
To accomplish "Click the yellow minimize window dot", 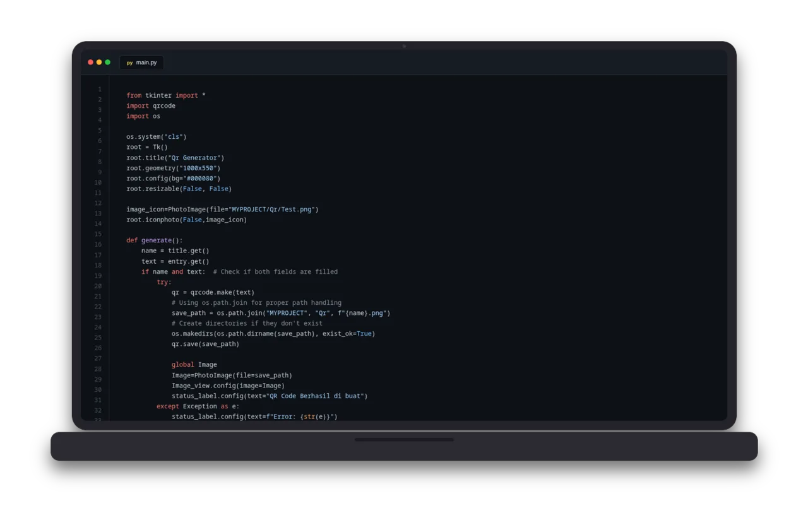I will pos(99,62).
